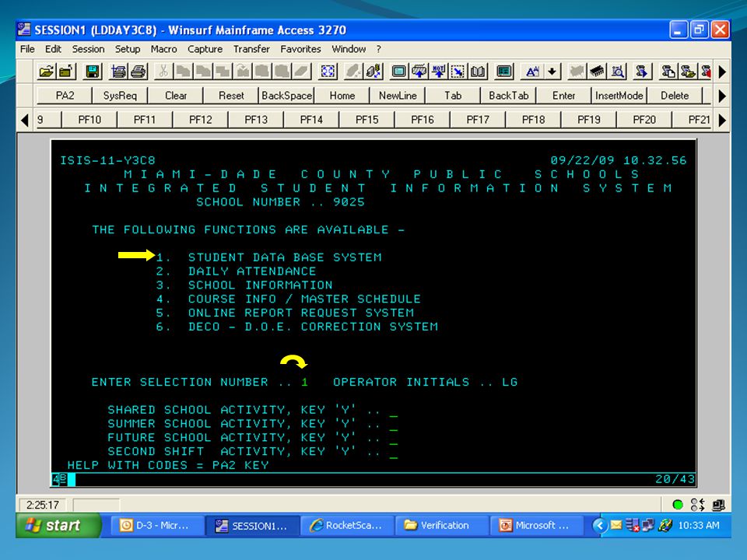Open the Favorites menu
The height and width of the screenshot is (560, 747).
[300, 49]
